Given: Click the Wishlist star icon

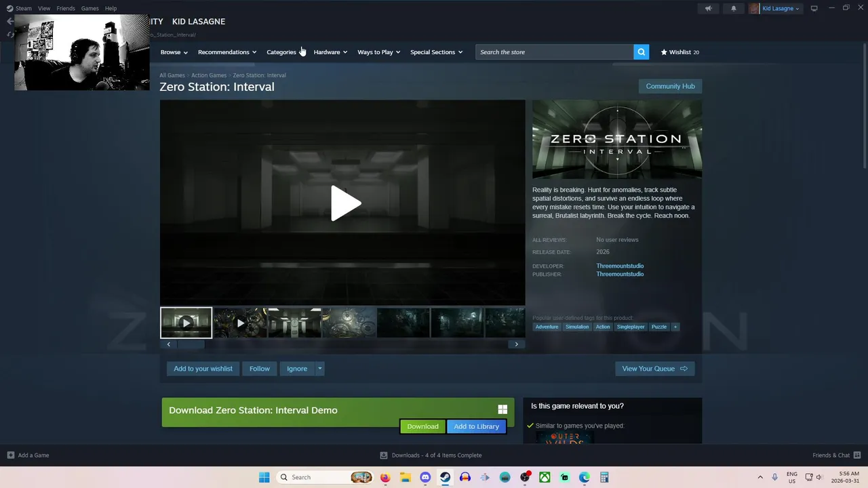Looking at the screenshot, I should [664, 52].
